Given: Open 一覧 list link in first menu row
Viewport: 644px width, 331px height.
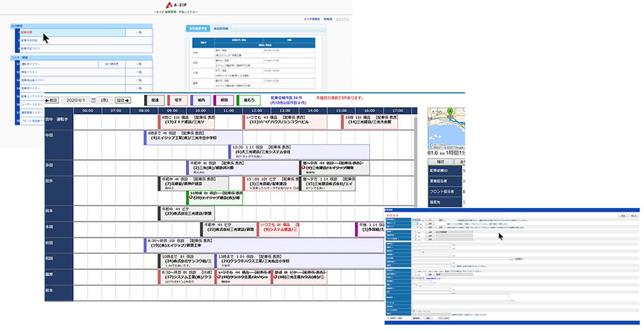Looking at the screenshot, I should [x=138, y=31].
